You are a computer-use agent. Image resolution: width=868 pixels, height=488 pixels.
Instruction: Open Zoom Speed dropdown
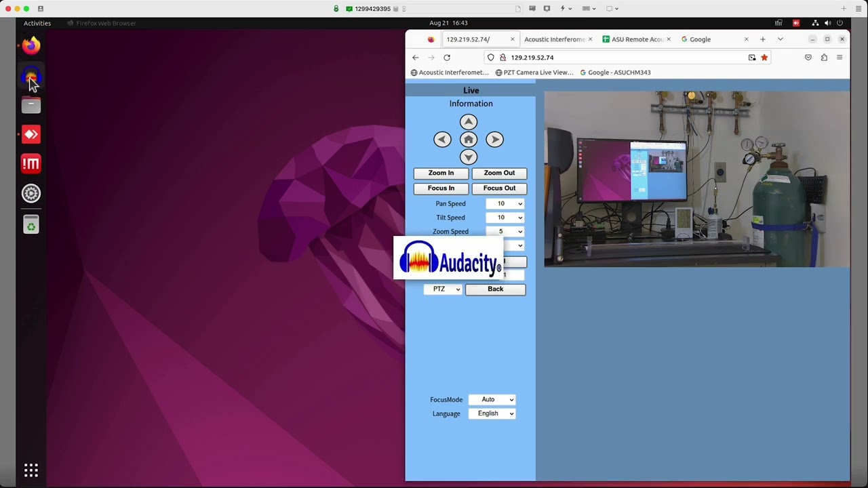click(505, 232)
